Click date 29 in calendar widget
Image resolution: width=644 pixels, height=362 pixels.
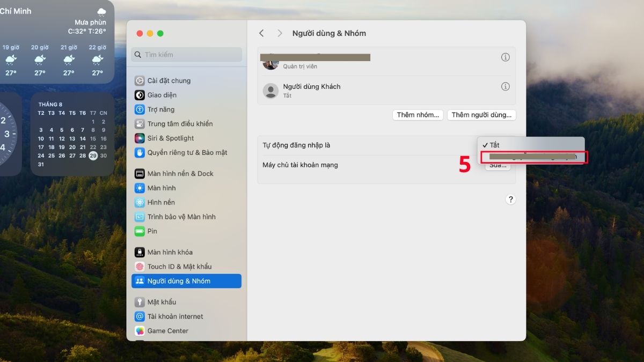[x=93, y=156]
